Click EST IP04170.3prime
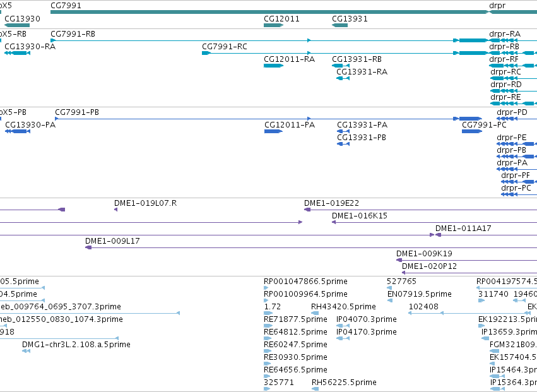This screenshot has width=537, height=392. 343,338
